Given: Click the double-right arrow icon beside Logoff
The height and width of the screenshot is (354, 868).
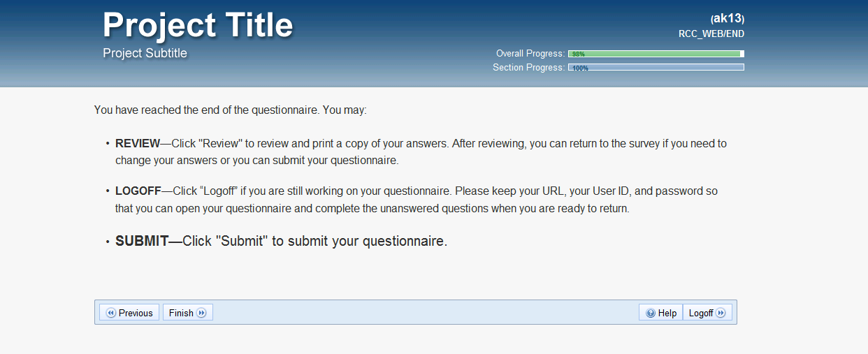Looking at the screenshot, I should (721, 313).
